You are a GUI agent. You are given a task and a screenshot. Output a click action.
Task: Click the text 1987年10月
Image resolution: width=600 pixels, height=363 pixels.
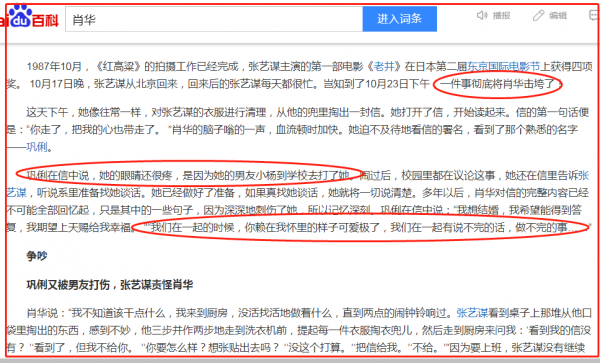(x=54, y=67)
